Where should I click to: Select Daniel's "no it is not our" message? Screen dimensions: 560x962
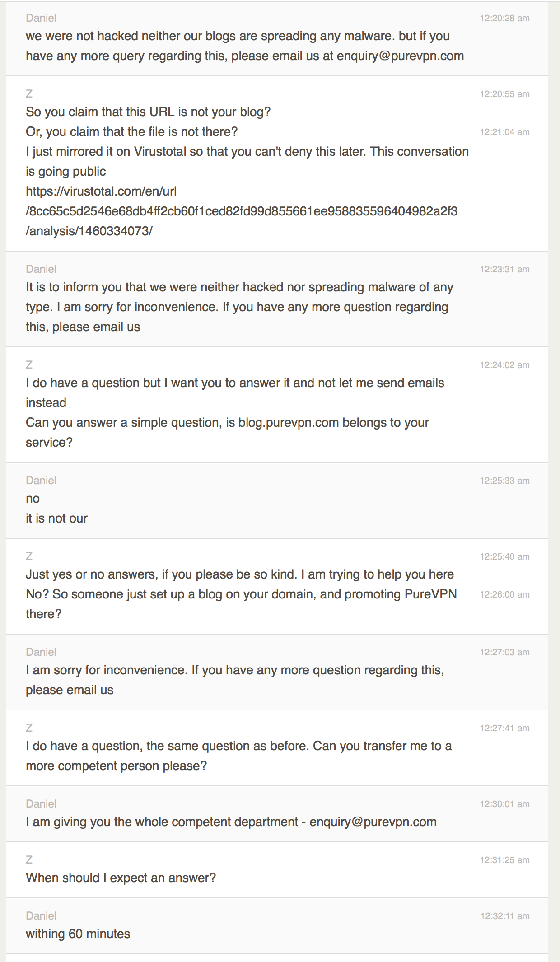click(x=56, y=509)
